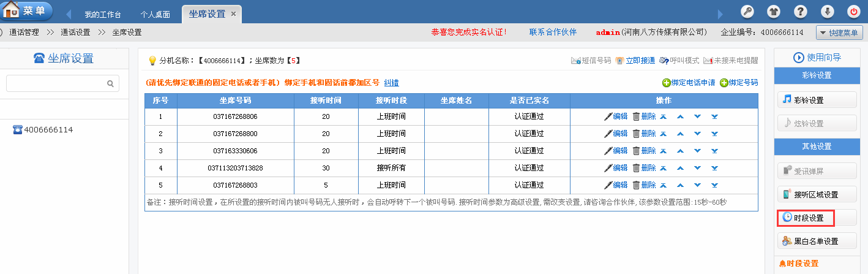Image resolution: width=868 pixels, height=274 pixels.
Task: Click the 绑定号码 link
Action: (x=739, y=83)
